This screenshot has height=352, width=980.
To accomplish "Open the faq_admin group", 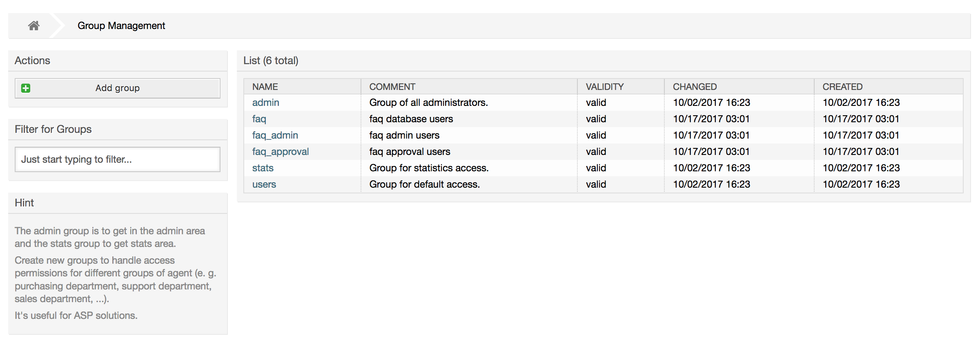I will tap(275, 135).
